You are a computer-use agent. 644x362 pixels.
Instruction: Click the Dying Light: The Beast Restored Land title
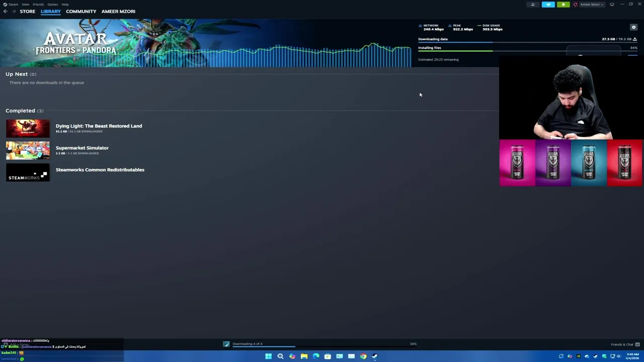(99, 126)
